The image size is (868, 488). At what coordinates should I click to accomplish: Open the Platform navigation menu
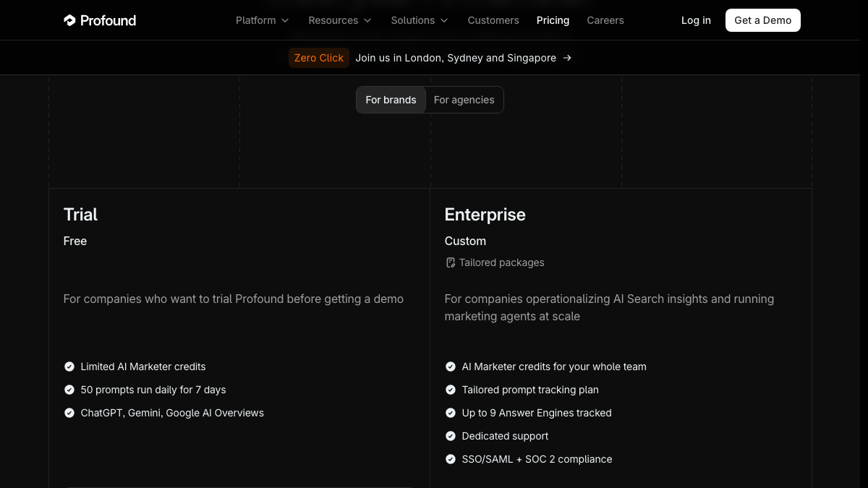[x=262, y=20]
